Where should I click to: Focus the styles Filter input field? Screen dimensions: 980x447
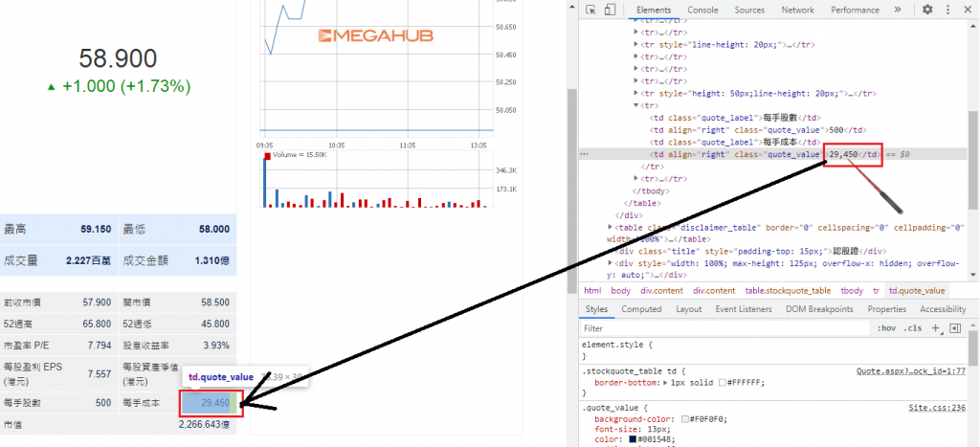click(725, 328)
